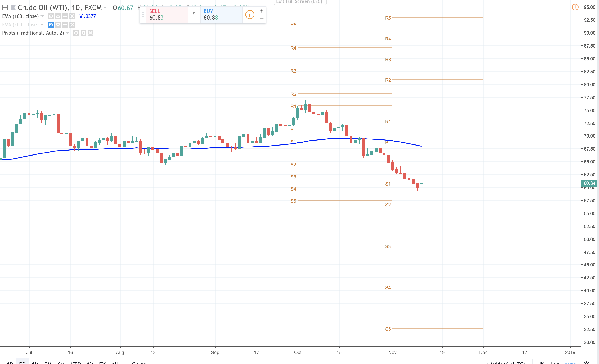Click the October P pivot label
The width and height of the screenshot is (599, 364).
(292, 129)
